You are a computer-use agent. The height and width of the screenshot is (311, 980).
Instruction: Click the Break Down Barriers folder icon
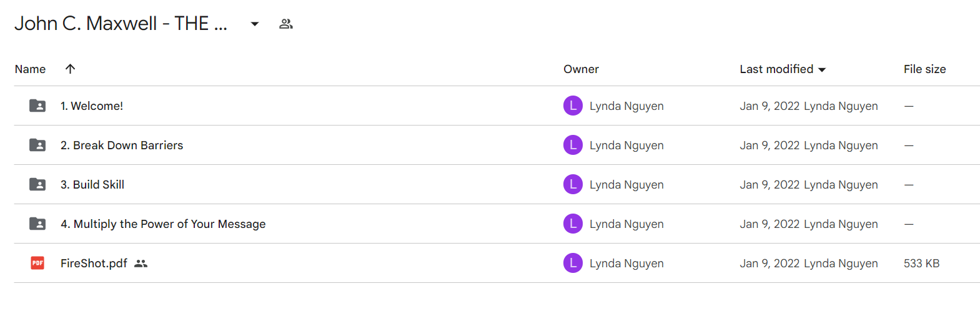(37, 145)
